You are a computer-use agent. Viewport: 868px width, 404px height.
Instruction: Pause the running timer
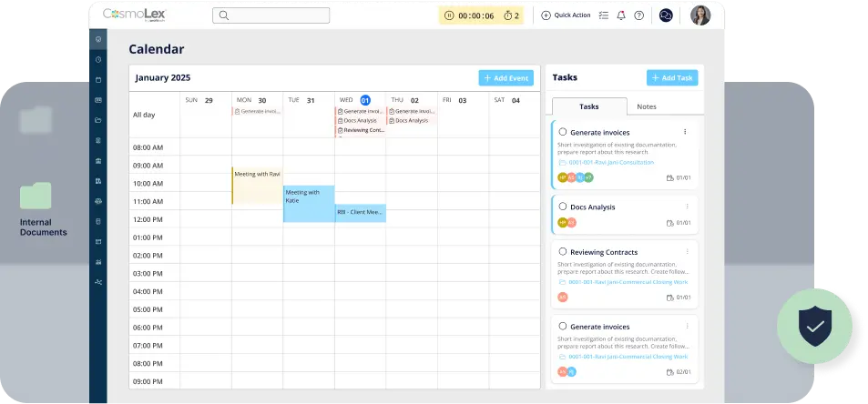pos(449,15)
